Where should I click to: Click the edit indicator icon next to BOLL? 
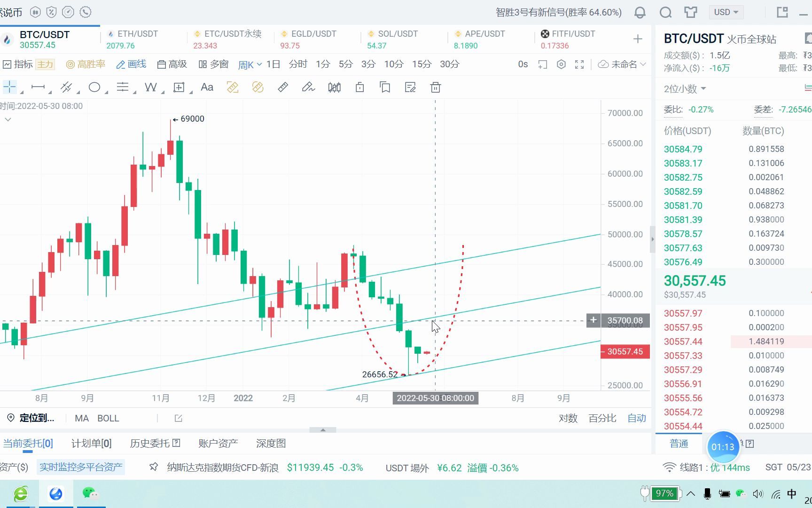(178, 418)
